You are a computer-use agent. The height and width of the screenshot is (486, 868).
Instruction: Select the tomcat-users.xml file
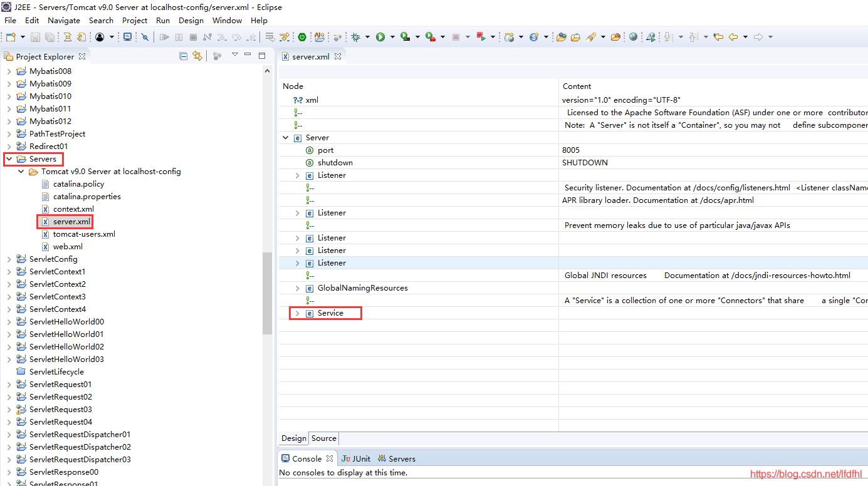78,234
